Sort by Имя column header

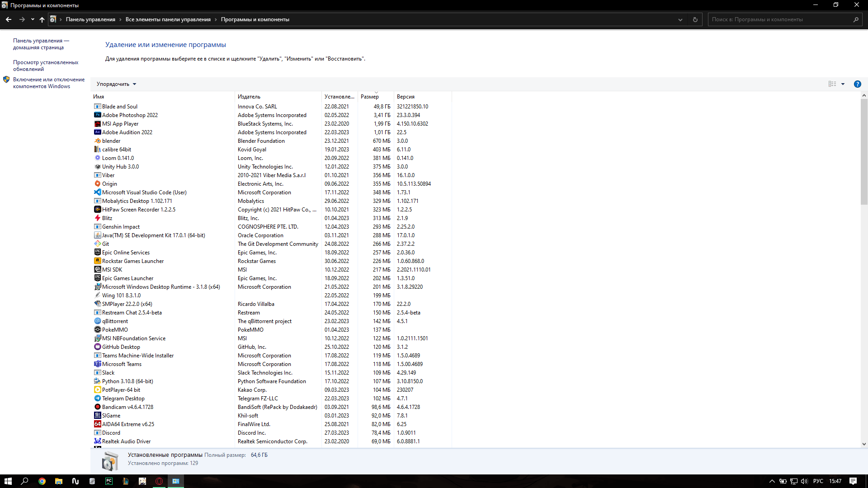click(x=163, y=97)
